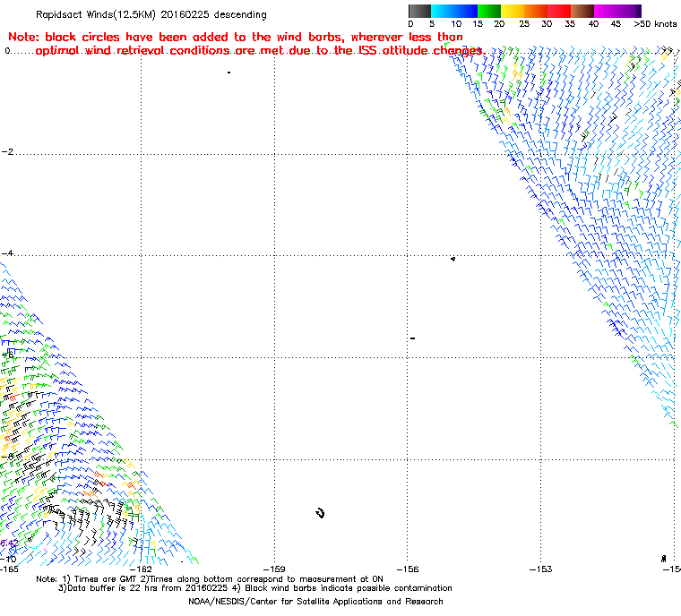Click the '40' legend tick label

tap(593, 24)
